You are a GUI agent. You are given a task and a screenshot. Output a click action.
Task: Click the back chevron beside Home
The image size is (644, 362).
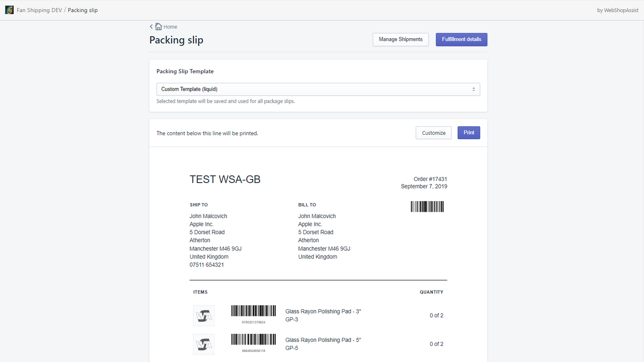pos(150,26)
